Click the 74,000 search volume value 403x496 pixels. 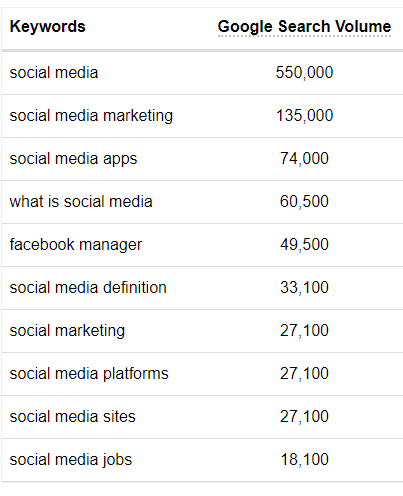[x=304, y=159]
